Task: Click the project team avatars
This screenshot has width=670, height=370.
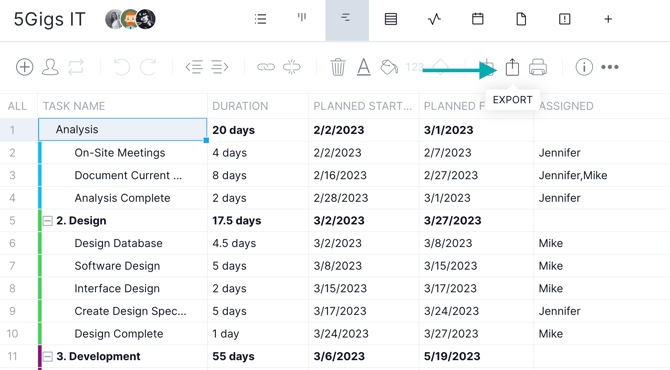Action: [130, 19]
